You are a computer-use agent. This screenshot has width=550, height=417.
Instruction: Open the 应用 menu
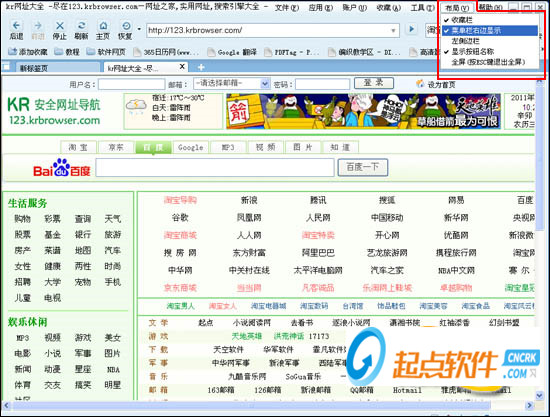(x=320, y=7)
